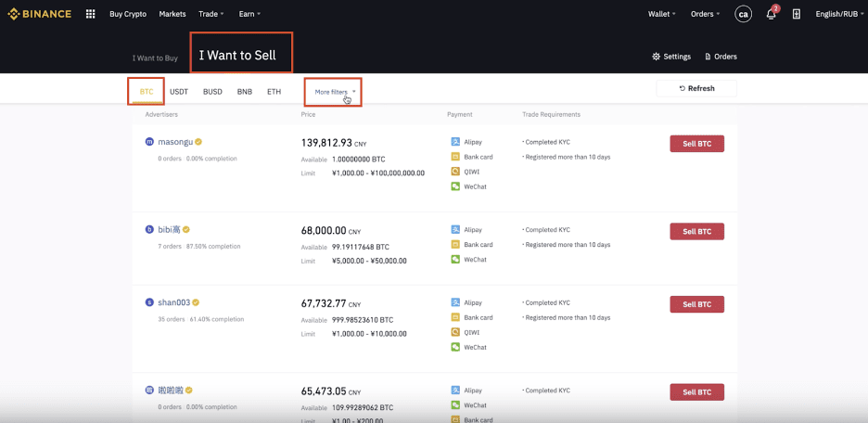Click the Settings gear icon
868x423 pixels.
click(x=656, y=57)
